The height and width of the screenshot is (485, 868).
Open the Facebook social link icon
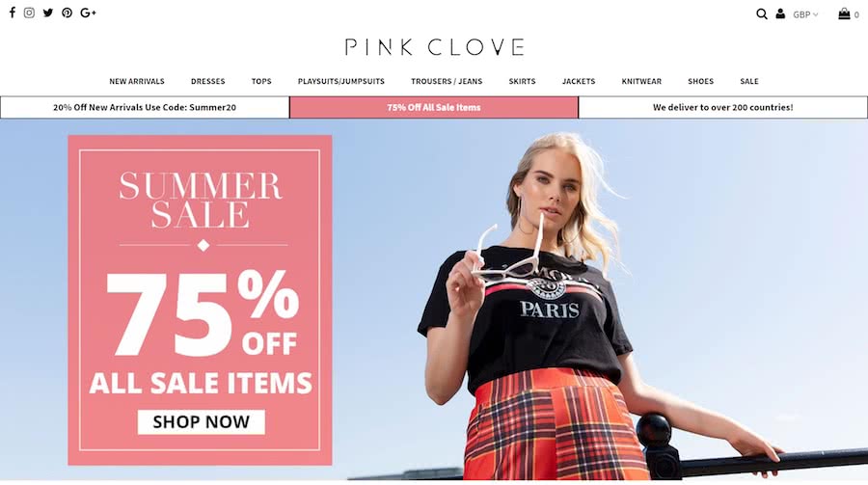click(x=13, y=13)
